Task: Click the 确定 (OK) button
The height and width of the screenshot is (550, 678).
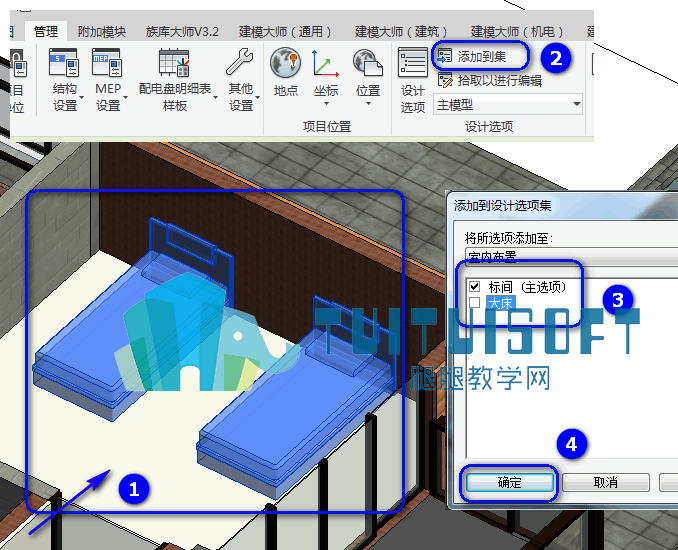Action: pos(509,482)
